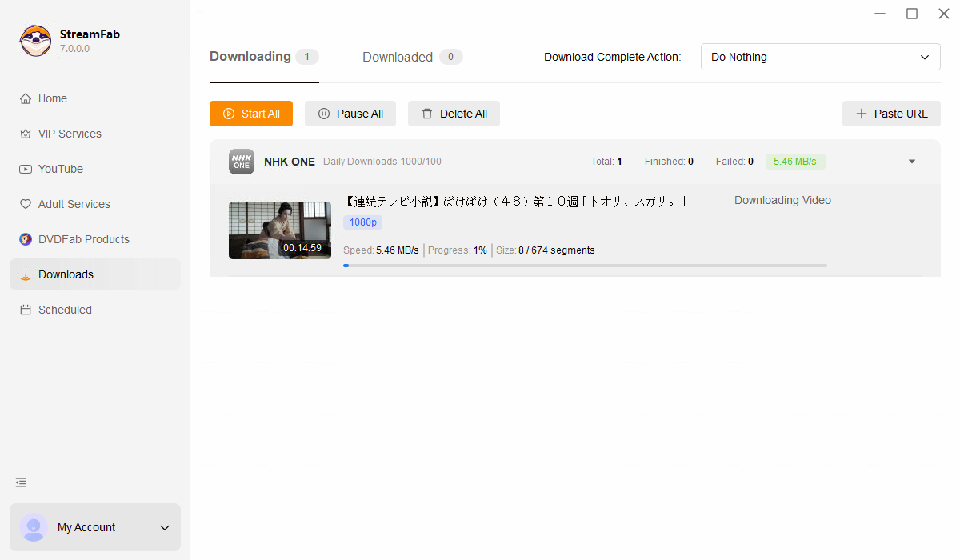Open the YouTube downloader section

61,168
